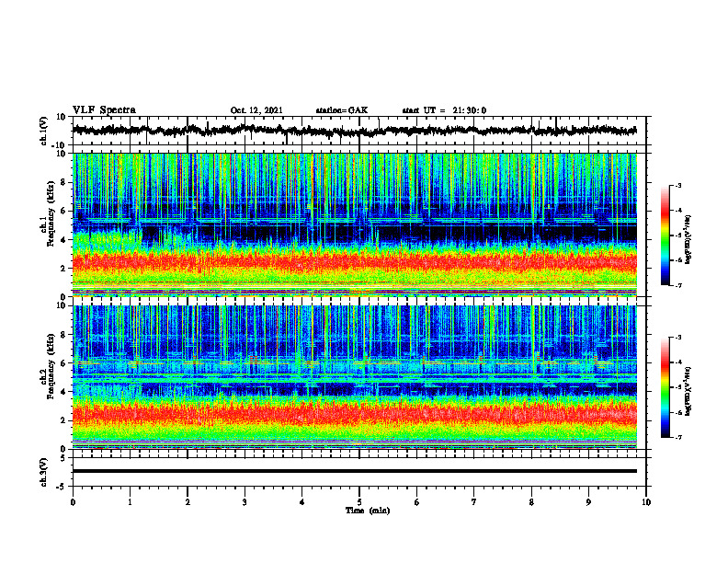Click the "-3" label on ch.1 colorbar
The height and width of the screenshot is (563, 728).
point(678,185)
